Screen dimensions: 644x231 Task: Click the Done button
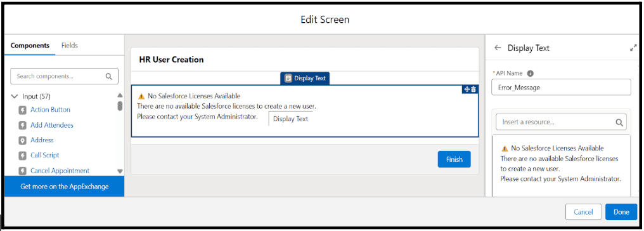point(621,212)
